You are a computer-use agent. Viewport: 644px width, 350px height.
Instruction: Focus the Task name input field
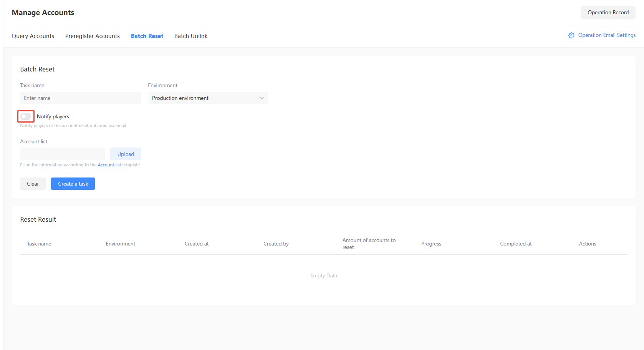(80, 98)
